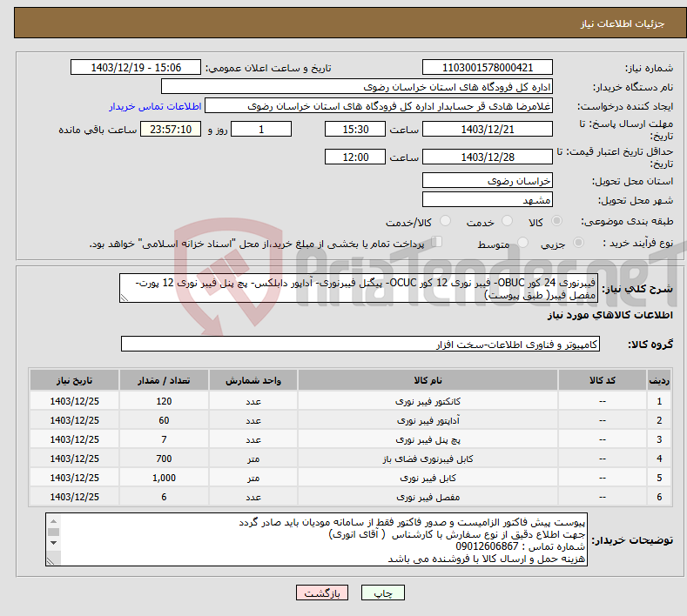The width and height of the screenshot is (687, 616).
Task: Select the متوسط purchase type radio
Action: pos(522,242)
